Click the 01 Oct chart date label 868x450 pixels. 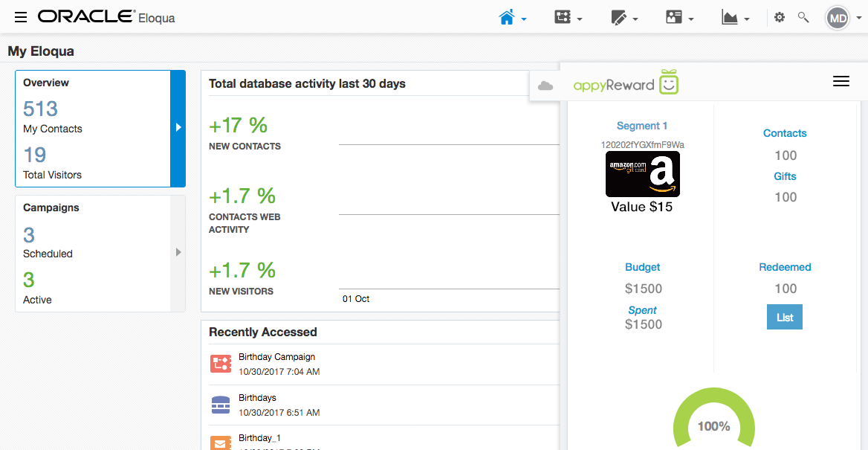point(356,299)
